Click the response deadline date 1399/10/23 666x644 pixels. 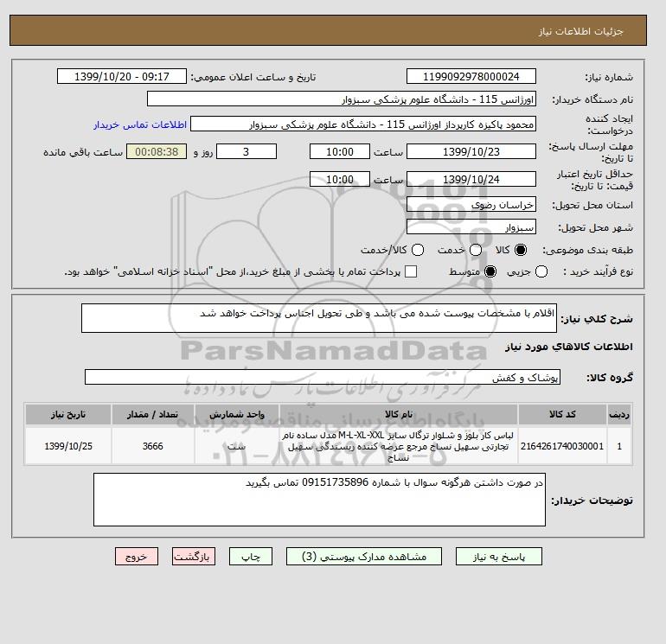[471, 151]
